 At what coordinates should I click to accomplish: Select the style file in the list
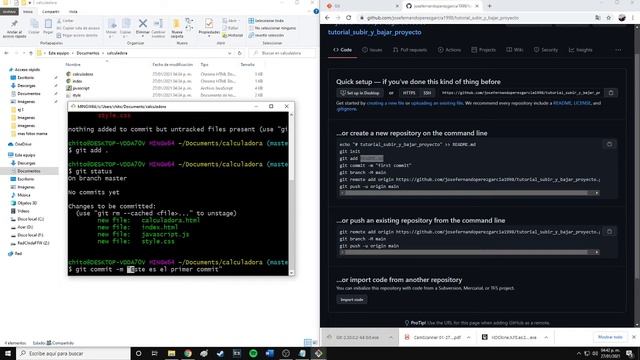pos(76,95)
